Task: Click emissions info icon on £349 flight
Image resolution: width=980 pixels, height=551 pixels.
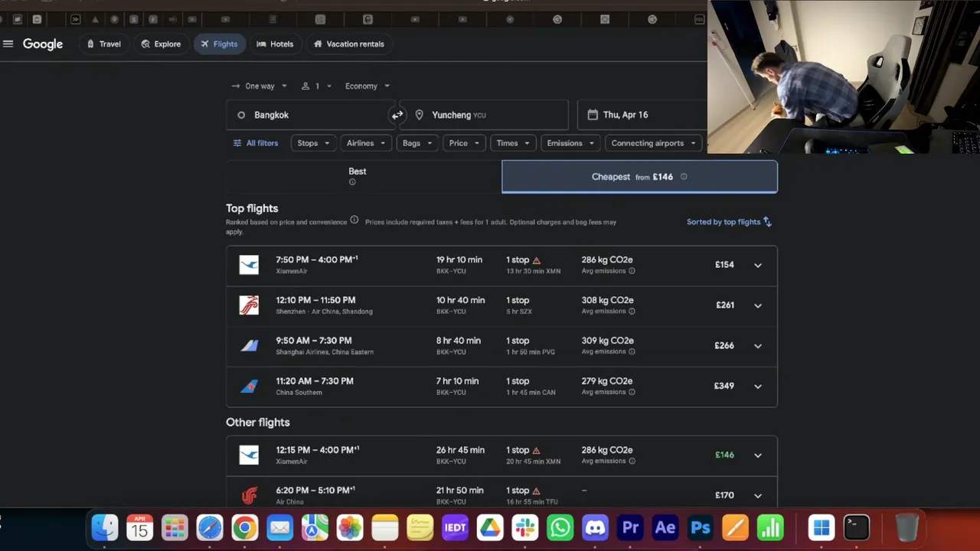Action: pos(632,392)
